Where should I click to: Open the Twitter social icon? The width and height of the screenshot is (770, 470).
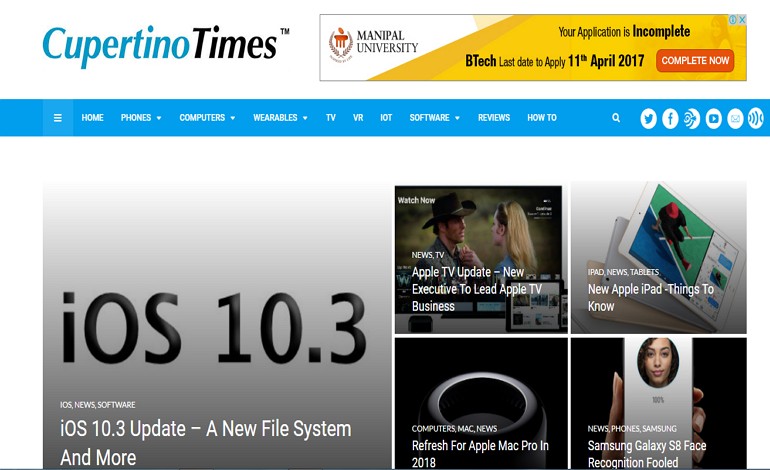coord(648,118)
